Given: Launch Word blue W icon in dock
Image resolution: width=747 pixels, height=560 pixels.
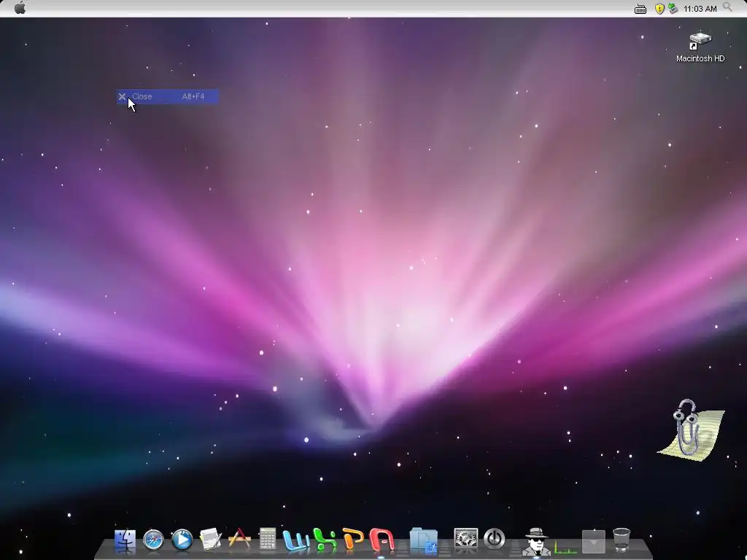Looking at the screenshot, I should click(x=296, y=540).
